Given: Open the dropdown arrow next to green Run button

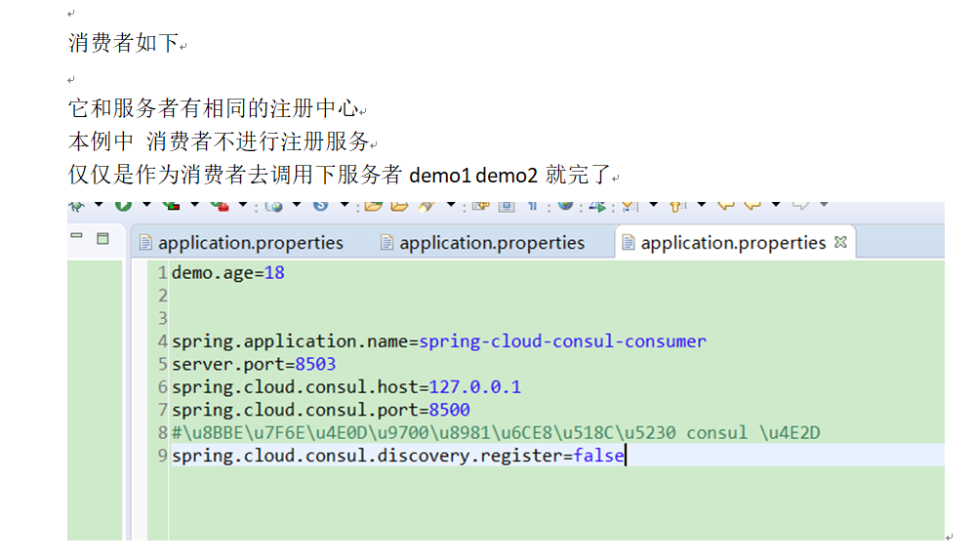Looking at the screenshot, I should point(147,204).
